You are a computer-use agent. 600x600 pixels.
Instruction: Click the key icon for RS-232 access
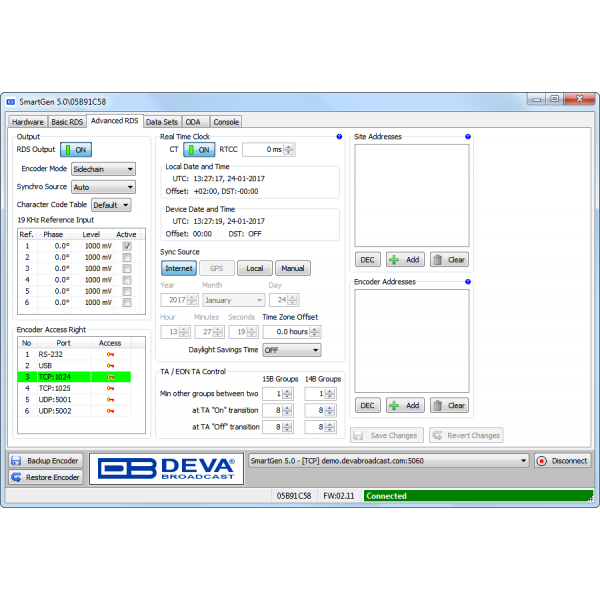[110, 354]
